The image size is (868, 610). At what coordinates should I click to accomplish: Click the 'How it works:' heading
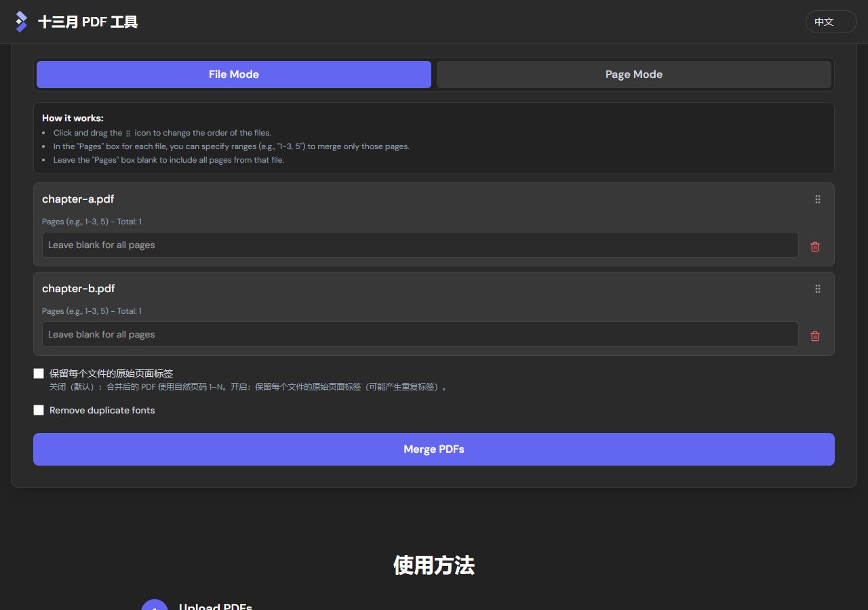point(73,118)
